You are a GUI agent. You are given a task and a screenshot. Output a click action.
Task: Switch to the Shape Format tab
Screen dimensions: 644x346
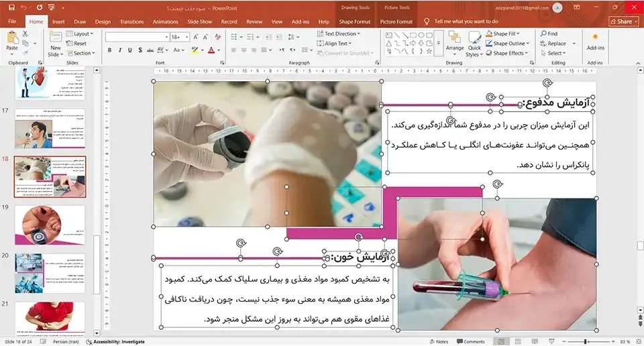[354, 21]
